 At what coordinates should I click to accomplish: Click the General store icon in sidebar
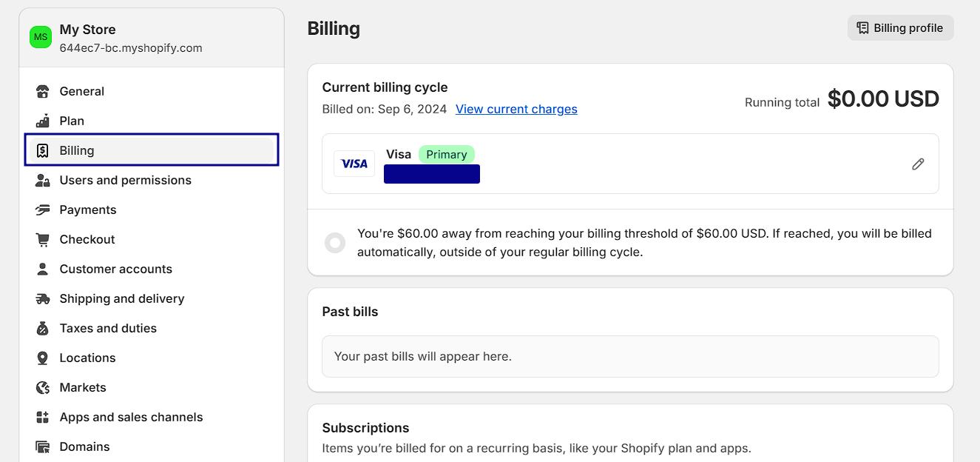click(x=43, y=91)
